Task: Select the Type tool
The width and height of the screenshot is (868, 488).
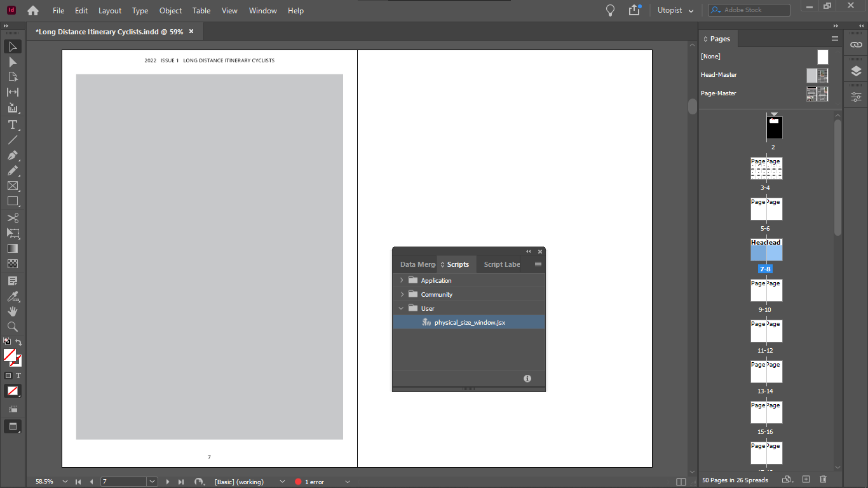Action: click(x=11, y=125)
